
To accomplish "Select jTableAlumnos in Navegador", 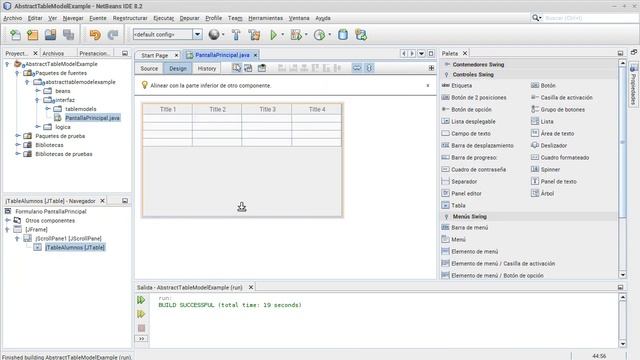I will pos(75,247).
